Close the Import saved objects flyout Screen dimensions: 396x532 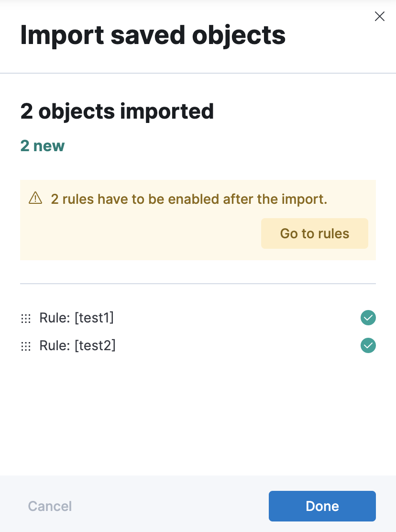point(380,16)
